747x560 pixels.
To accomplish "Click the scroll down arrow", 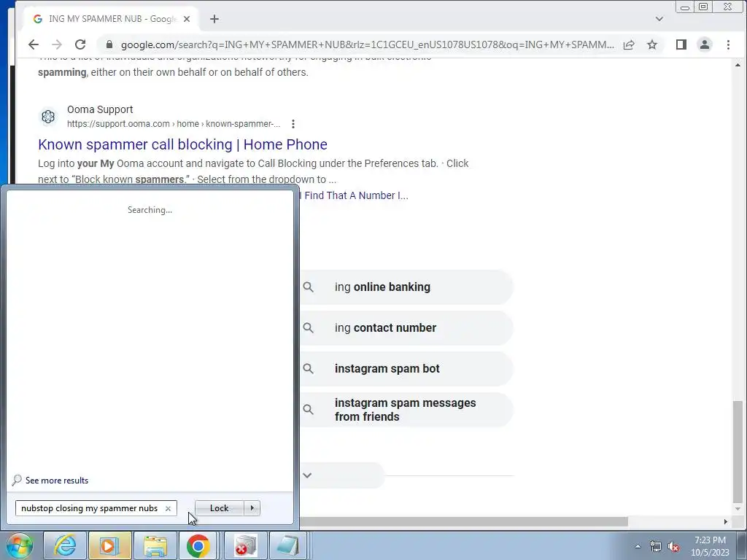I will (738, 508).
